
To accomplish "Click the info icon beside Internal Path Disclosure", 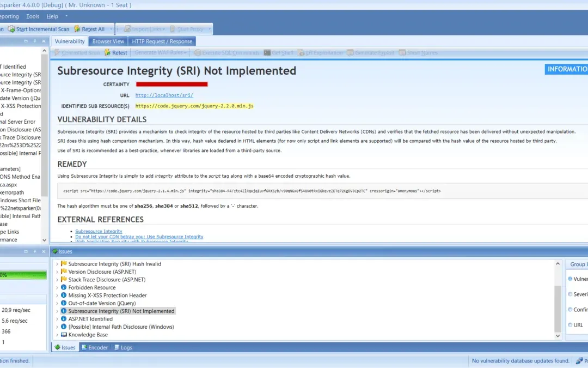I will point(64,327).
